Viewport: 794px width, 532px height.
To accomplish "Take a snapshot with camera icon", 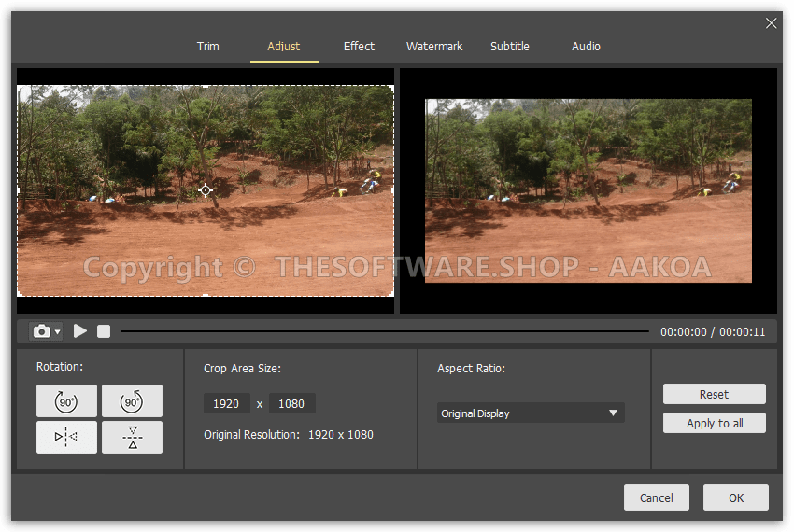I will tap(41, 331).
